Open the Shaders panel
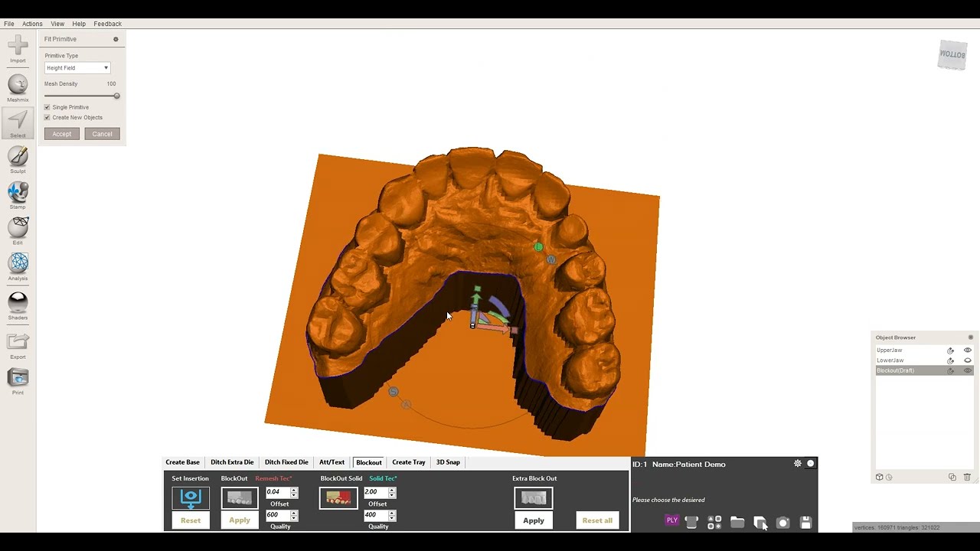This screenshot has height=551, width=980. pos(18,306)
